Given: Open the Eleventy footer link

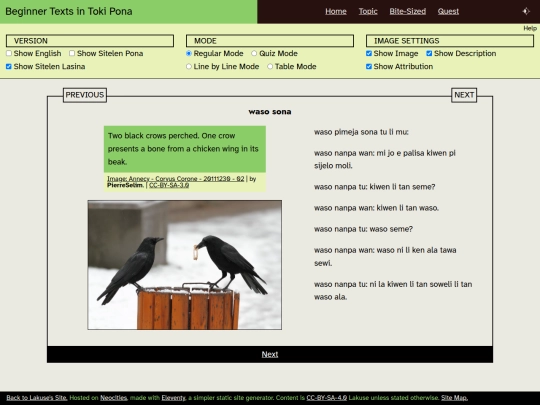Looking at the screenshot, I should tap(173, 398).
